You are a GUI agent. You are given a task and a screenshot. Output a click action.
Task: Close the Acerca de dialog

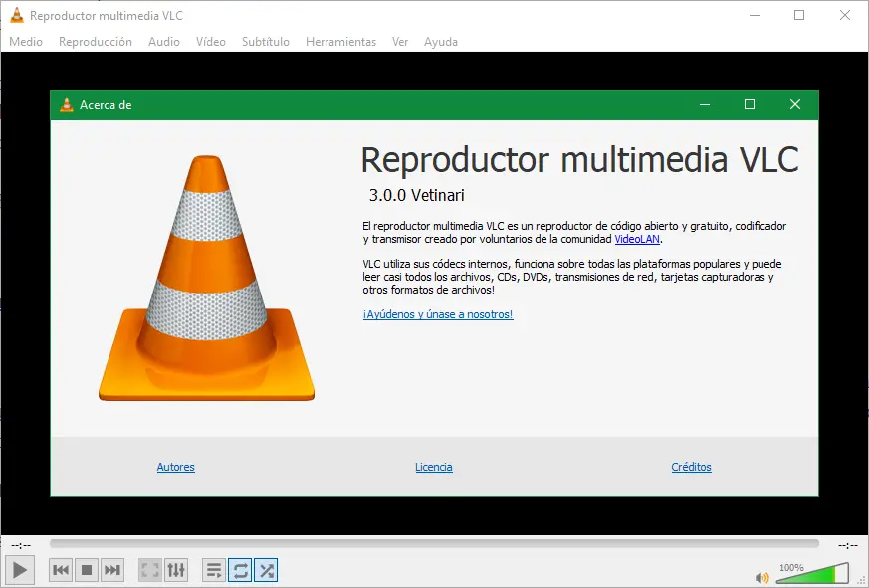click(794, 104)
